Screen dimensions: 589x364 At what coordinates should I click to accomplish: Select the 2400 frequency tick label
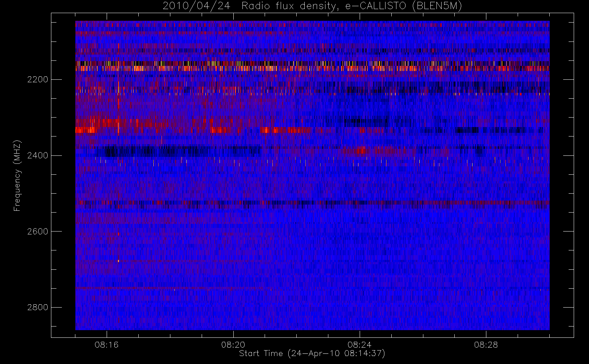coord(37,156)
